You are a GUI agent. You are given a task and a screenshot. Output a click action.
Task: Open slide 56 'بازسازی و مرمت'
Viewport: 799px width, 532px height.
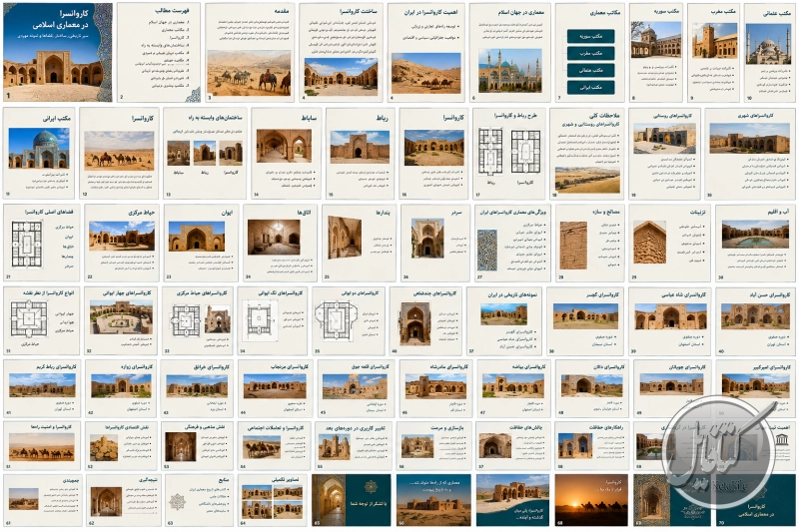(x=434, y=445)
